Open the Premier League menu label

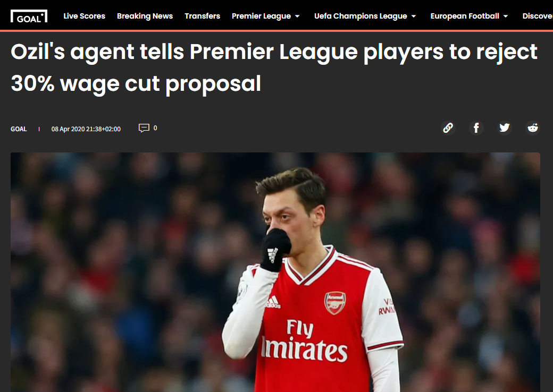261,16
